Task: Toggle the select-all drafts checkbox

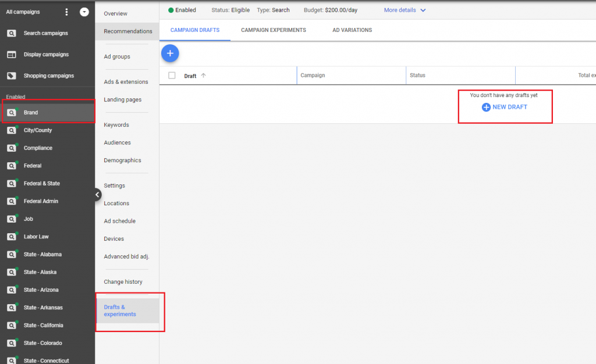Action: [172, 76]
